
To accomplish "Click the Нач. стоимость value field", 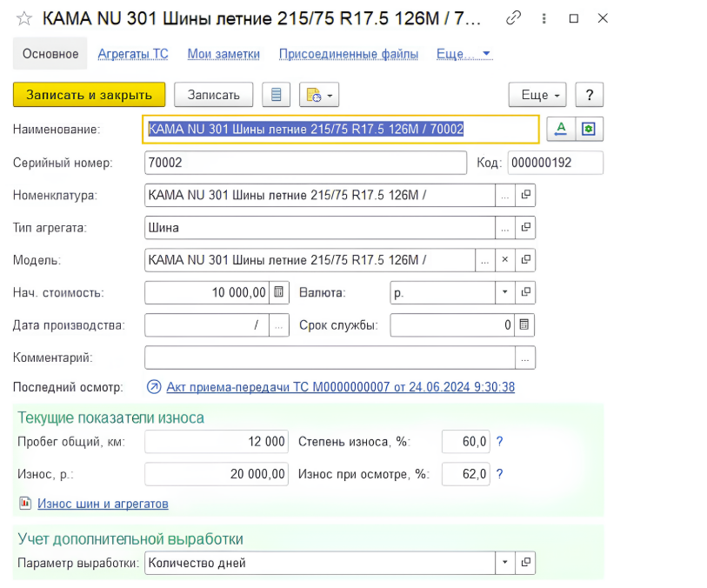I will click(207, 292).
